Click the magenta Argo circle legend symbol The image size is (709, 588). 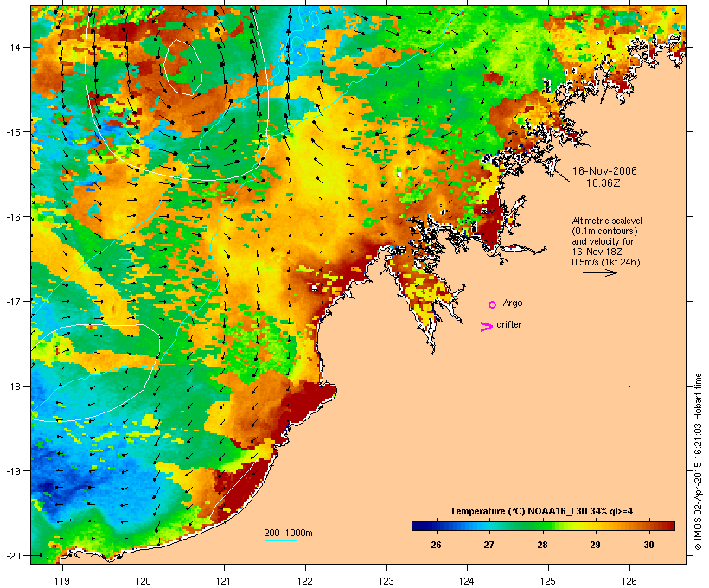[x=493, y=305]
